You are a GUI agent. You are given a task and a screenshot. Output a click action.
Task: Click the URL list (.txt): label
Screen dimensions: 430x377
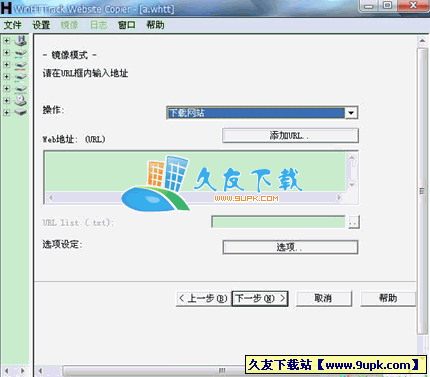(78, 222)
